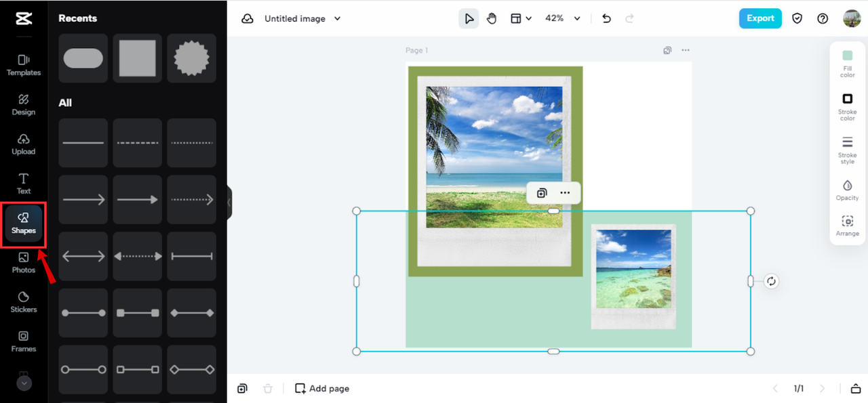868x403 pixels.
Task: Collapse the shapes side panel handle
Action: 229,202
